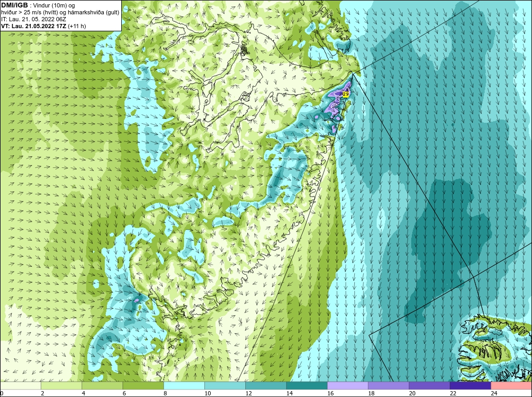Click the legend label '24'
Viewport: 532px width, 397px height.
click(494, 393)
